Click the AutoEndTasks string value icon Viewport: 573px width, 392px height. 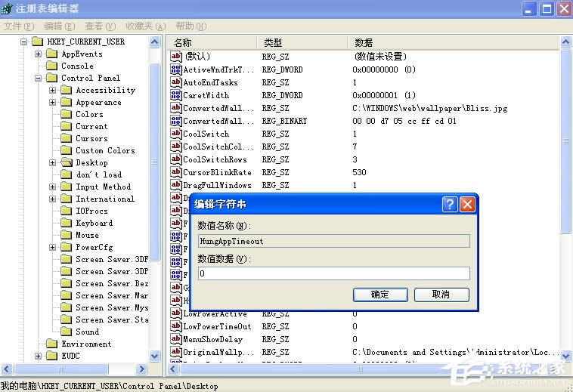tap(176, 82)
